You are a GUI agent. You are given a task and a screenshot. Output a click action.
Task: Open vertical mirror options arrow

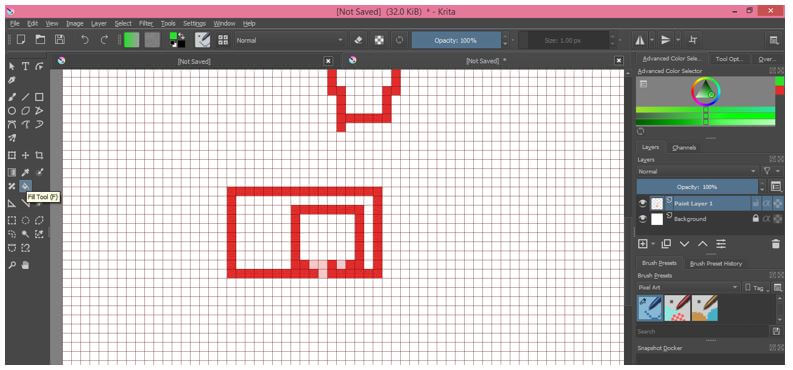[x=678, y=40]
